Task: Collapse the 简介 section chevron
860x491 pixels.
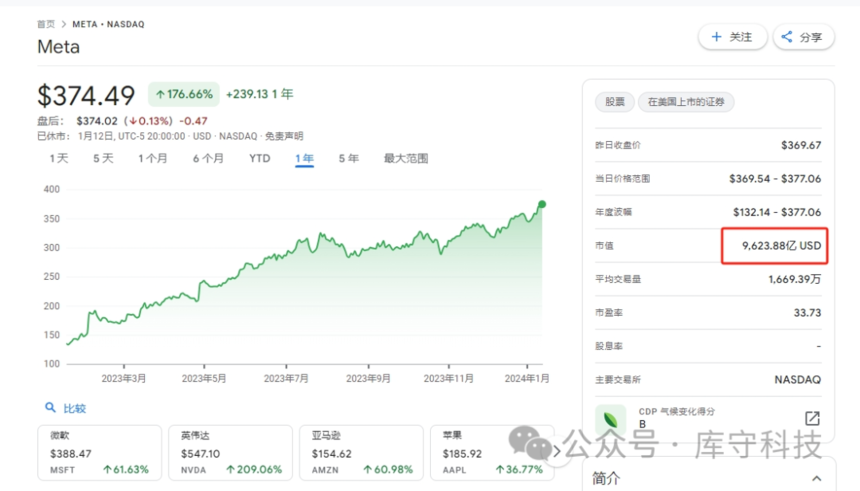Action: point(817,478)
